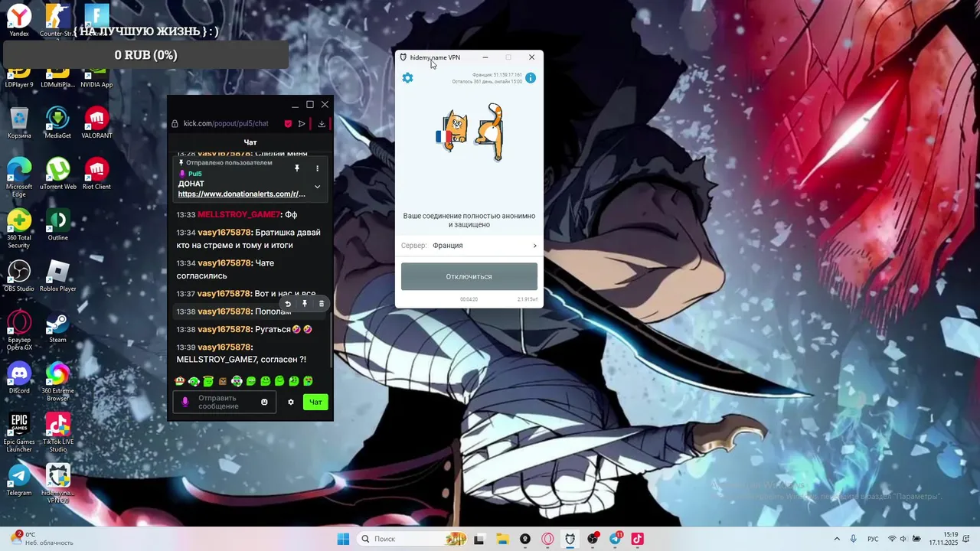Toggle the microphone tray icon
This screenshot has width=980, height=551.
click(x=854, y=539)
